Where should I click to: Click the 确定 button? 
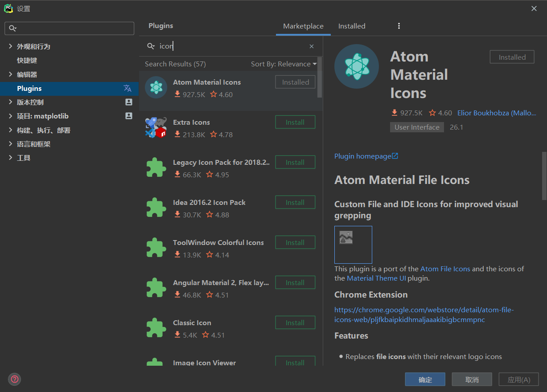click(425, 380)
